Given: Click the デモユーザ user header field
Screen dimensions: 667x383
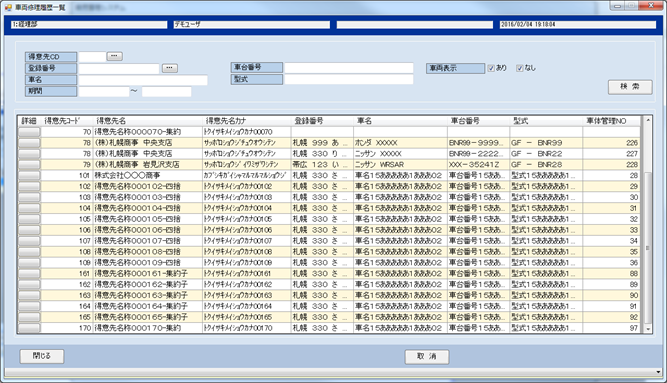Looking at the screenshot, I should (251, 25).
